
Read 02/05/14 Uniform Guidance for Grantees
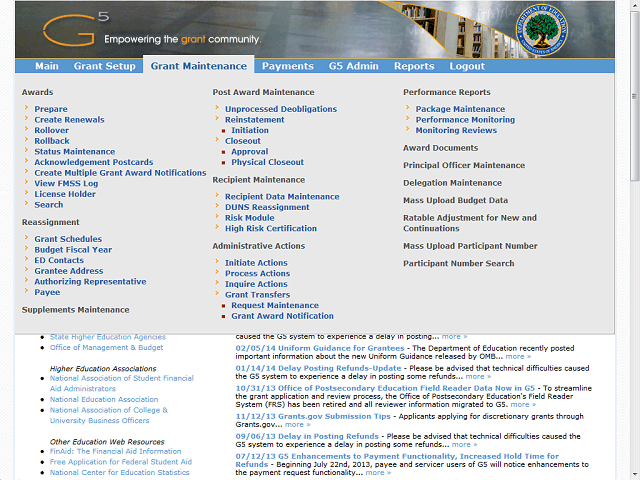(320, 348)
